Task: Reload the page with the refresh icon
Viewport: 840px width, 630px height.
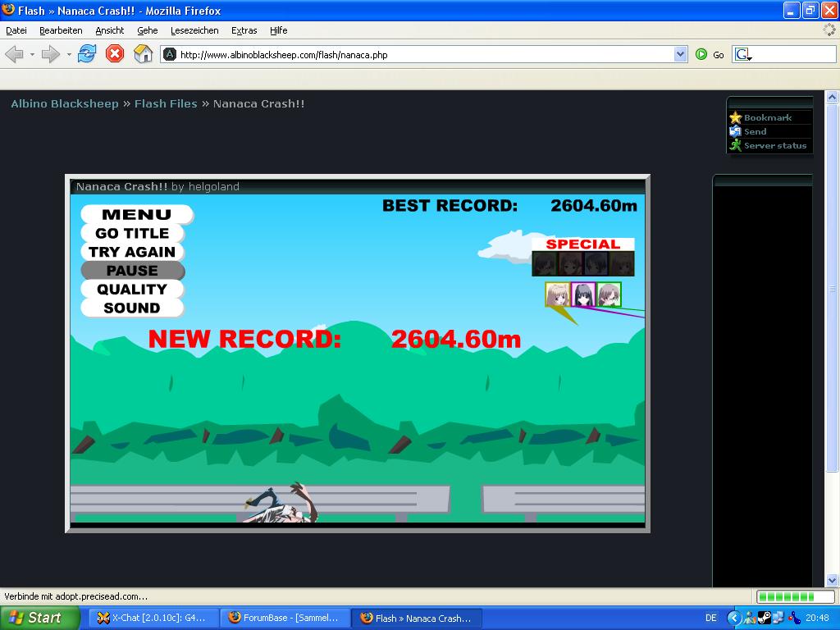Action: 87,54
